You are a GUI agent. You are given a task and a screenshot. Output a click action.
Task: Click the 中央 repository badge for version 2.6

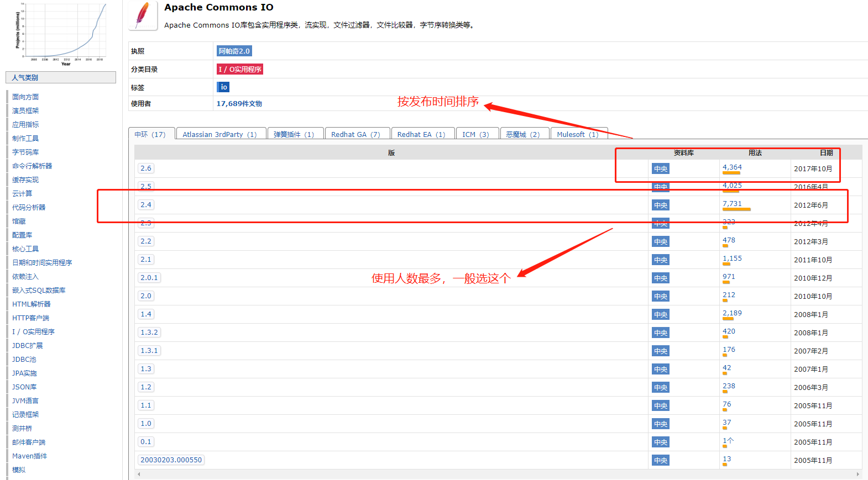(x=661, y=169)
